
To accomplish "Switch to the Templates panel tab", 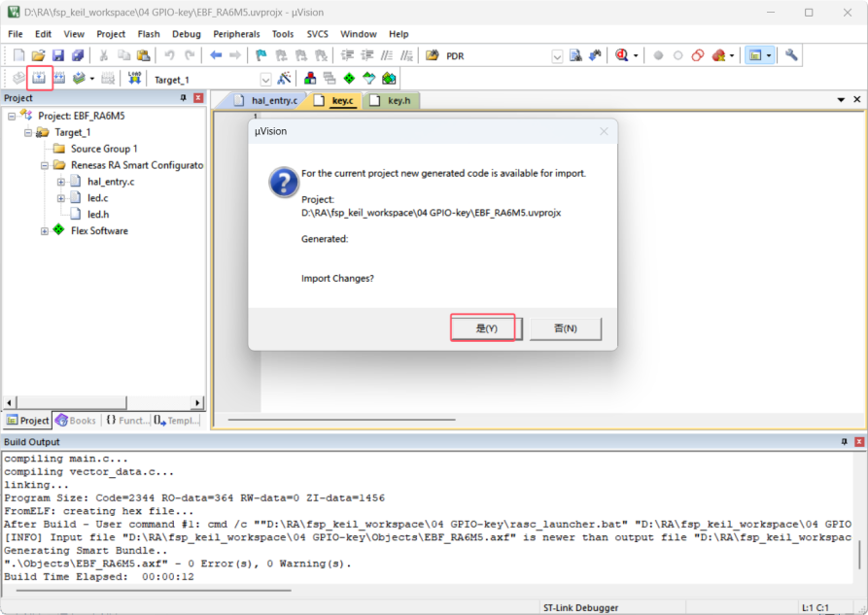I will pyautogui.click(x=176, y=420).
